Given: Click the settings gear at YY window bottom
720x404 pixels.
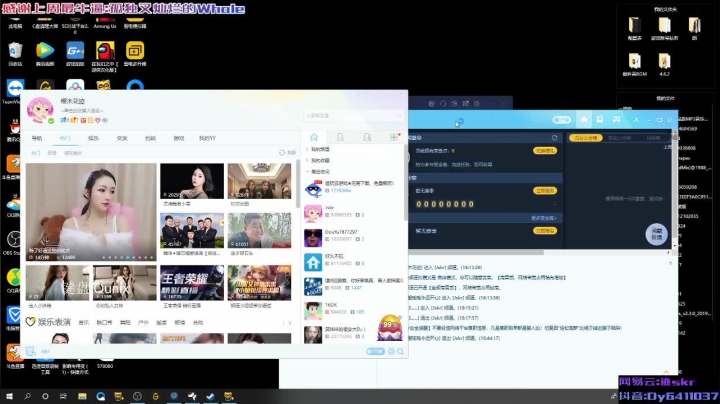Looking at the screenshot, I should (391, 351).
